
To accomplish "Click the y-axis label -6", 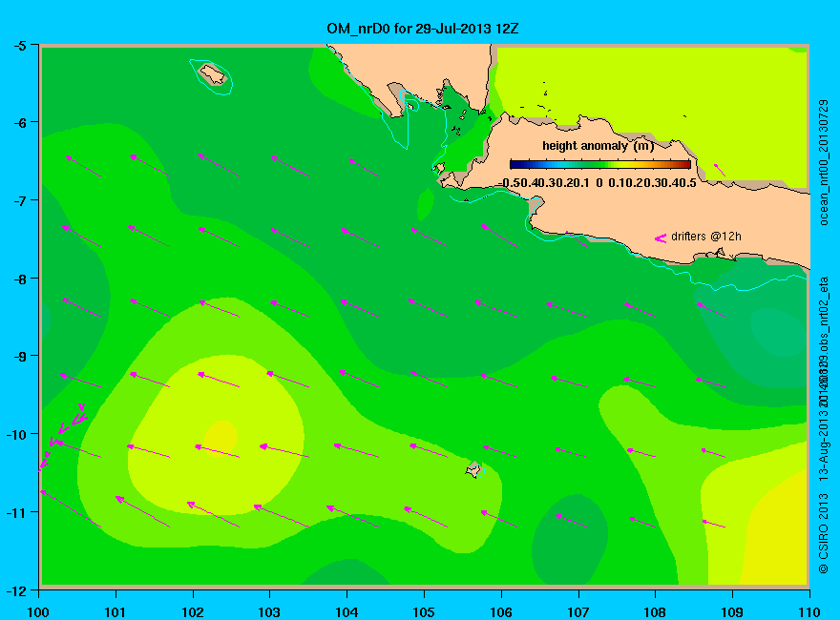I will click(x=19, y=123).
